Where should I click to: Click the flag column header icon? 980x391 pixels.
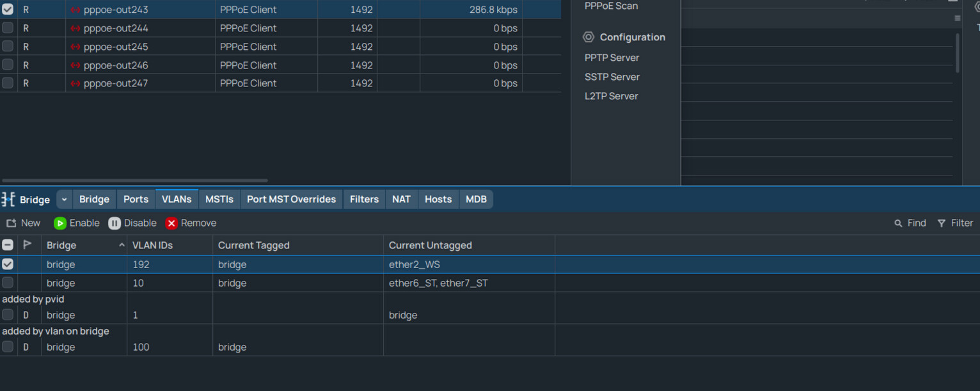(x=28, y=245)
